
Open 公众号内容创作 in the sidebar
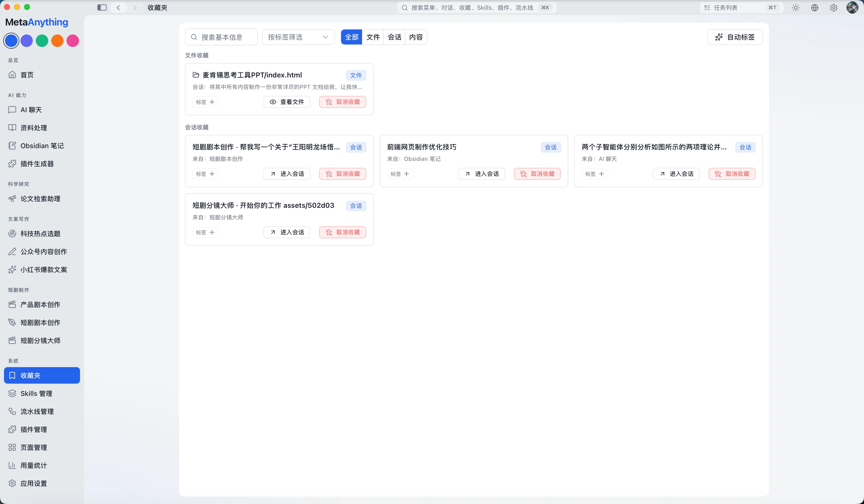pyautogui.click(x=42, y=252)
